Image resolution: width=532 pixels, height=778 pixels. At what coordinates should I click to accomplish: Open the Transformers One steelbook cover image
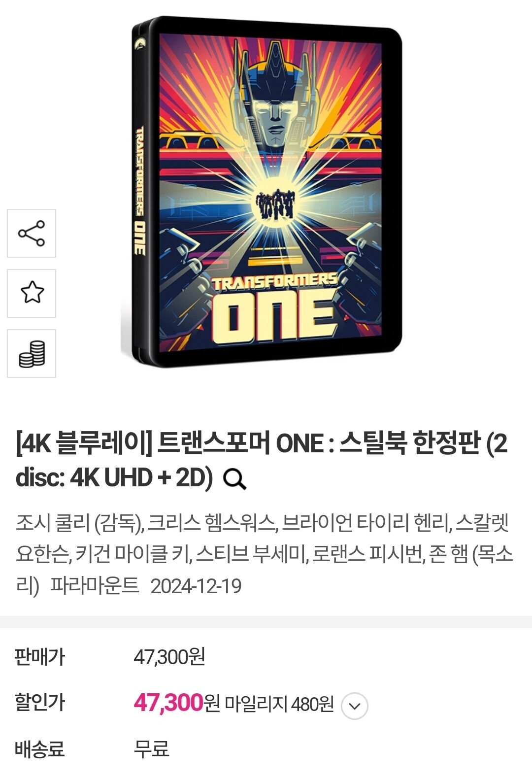[x=262, y=192]
